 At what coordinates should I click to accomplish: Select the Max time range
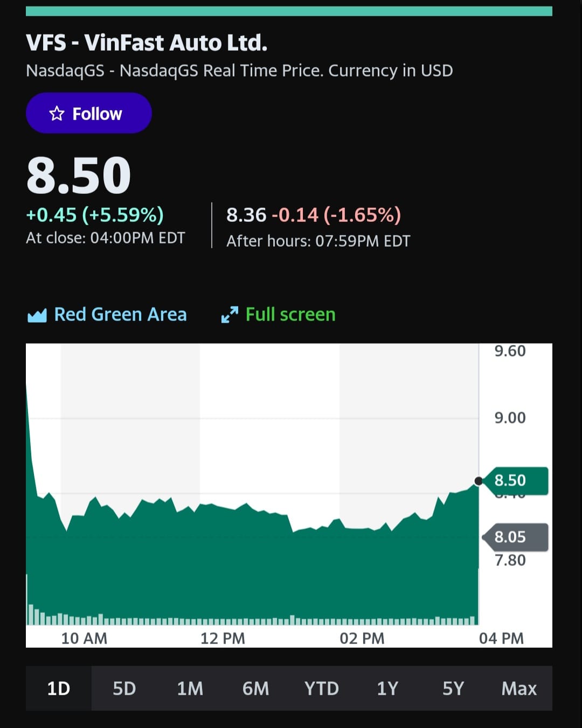519,688
